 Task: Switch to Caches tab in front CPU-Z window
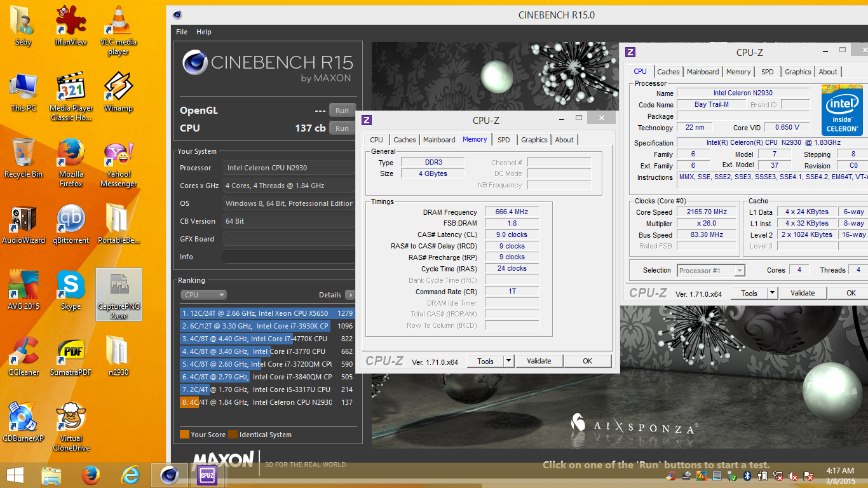pyautogui.click(x=404, y=140)
